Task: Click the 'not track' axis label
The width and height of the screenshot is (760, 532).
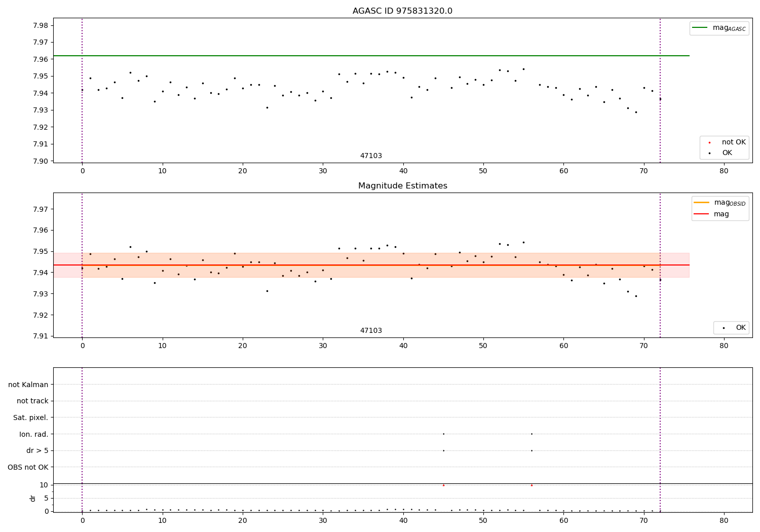Action: tap(32, 401)
